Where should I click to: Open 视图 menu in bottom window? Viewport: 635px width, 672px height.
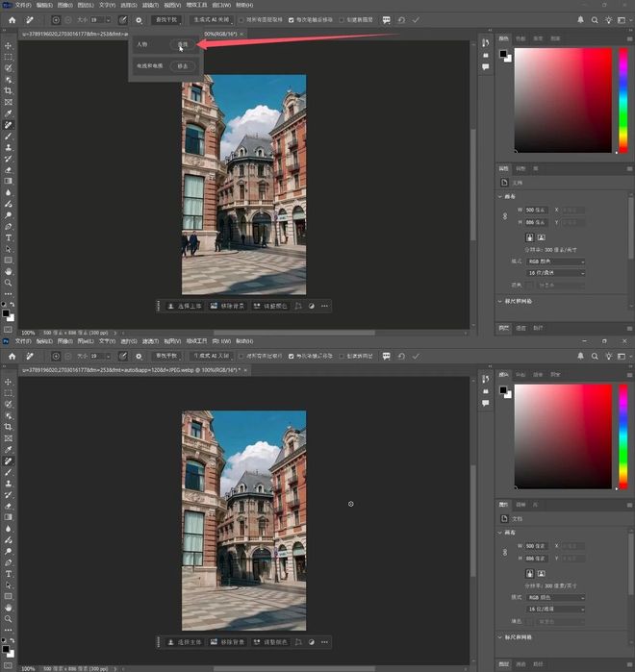tap(172, 341)
